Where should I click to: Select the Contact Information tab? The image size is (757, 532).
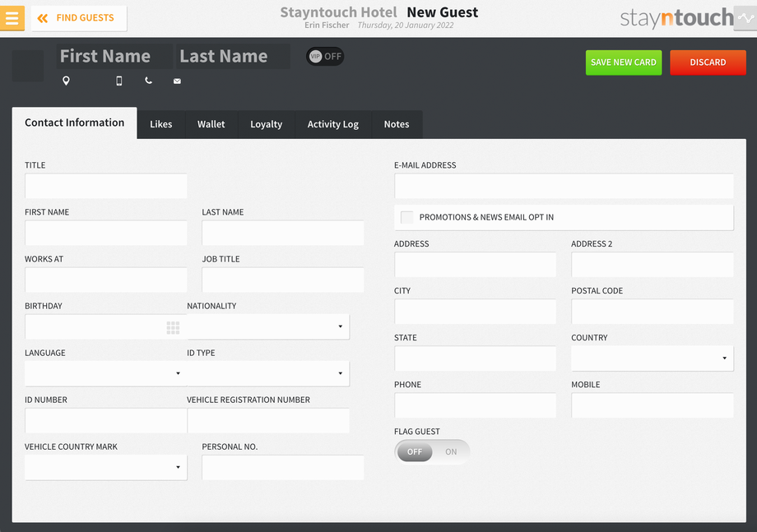pos(74,123)
